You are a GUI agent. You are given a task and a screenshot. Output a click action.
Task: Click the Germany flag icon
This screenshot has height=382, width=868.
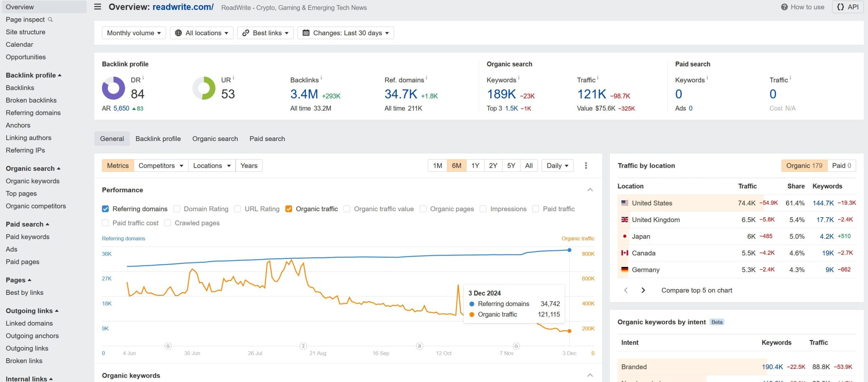[625, 270]
